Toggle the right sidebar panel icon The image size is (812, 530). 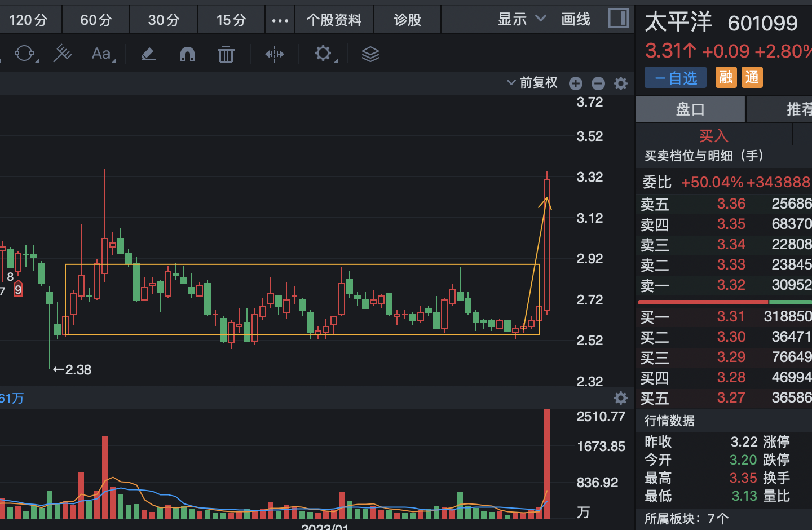coord(619,19)
